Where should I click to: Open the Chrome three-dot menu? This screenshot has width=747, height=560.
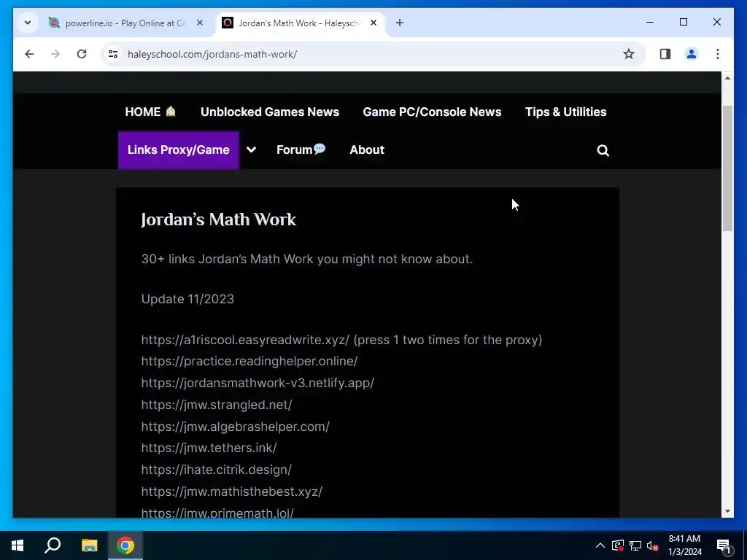coord(718,54)
